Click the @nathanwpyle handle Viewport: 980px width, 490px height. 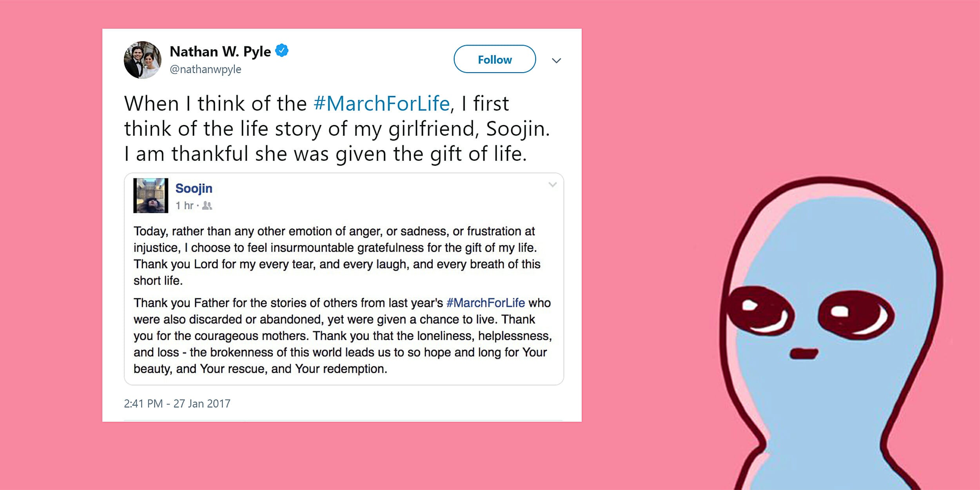click(x=205, y=69)
